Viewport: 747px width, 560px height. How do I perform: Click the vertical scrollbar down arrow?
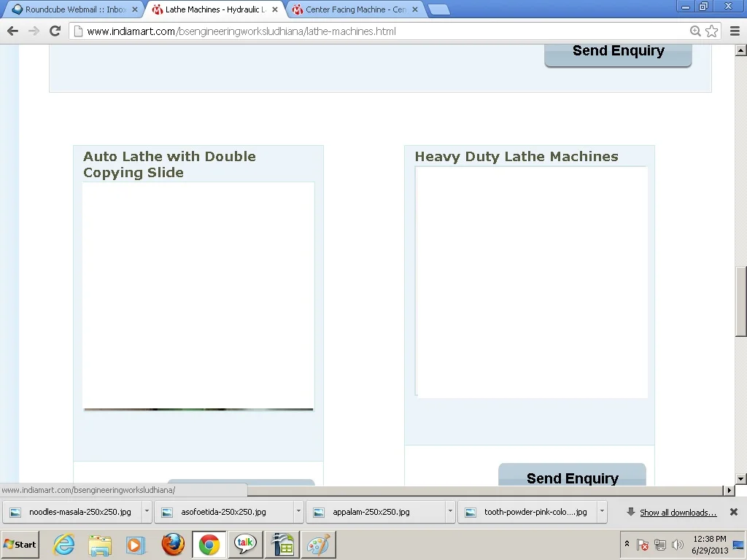click(740, 479)
